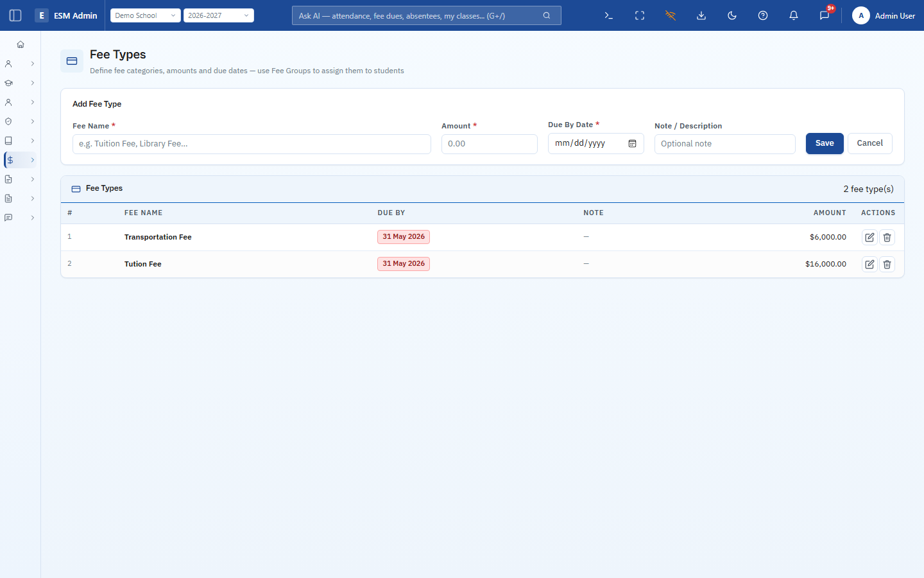Expand chevron beside chat bubble icon
The image size is (924, 578).
[33, 218]
